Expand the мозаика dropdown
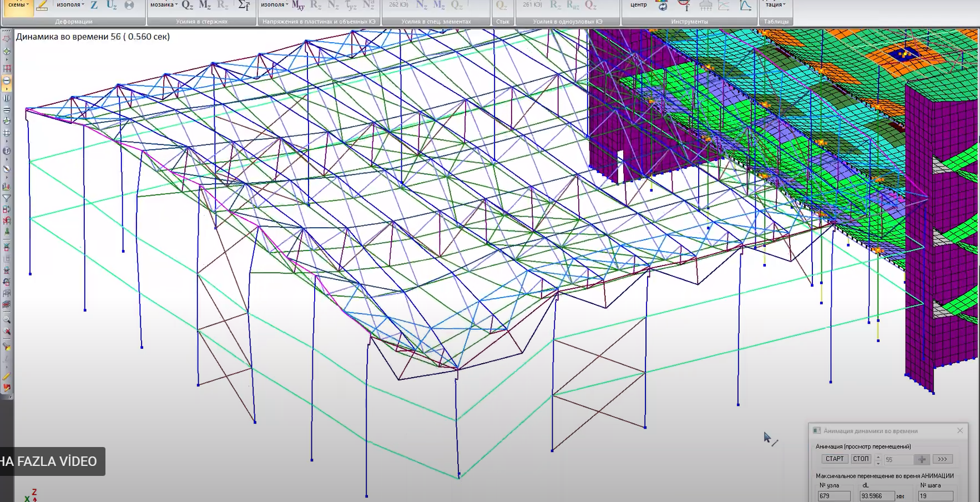The height and width of the screenshot is (502, 980). 164,4
